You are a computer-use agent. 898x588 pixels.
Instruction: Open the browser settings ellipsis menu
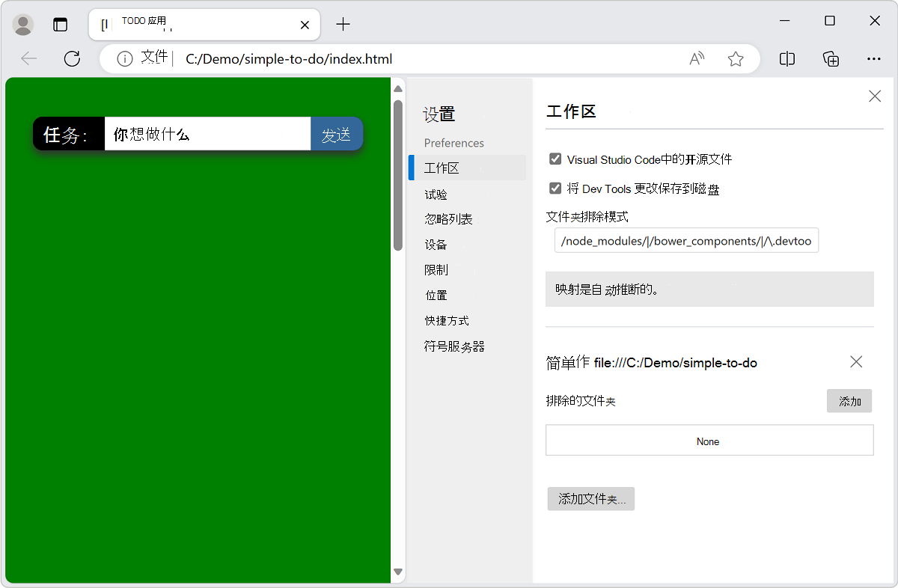point(874,58)
